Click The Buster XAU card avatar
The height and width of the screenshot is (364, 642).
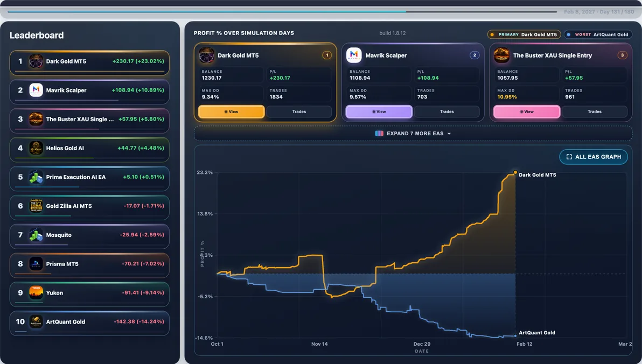[x=501, y=55]
